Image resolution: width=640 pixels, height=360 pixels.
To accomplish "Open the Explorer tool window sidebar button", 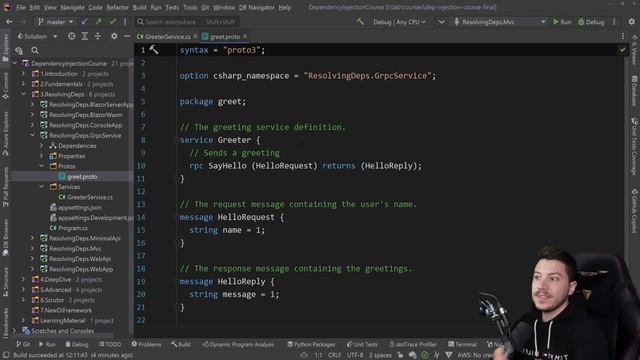I will pos(5,47).
